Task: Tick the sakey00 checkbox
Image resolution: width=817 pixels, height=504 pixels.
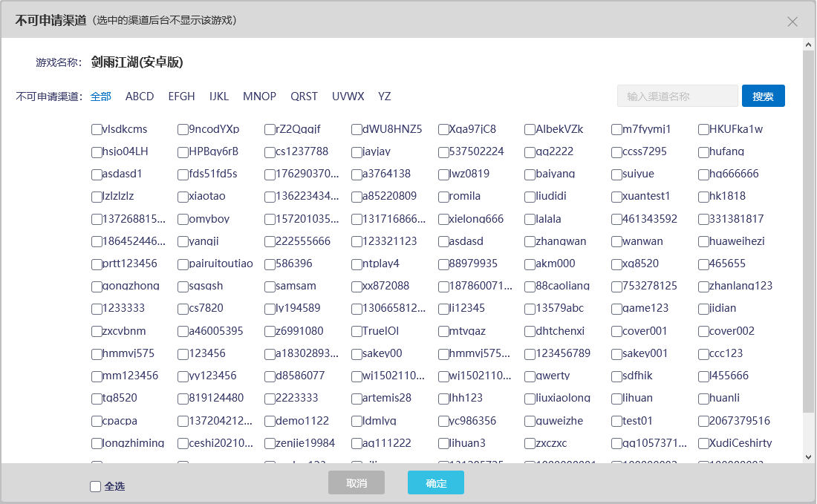Action: point(357,354)
